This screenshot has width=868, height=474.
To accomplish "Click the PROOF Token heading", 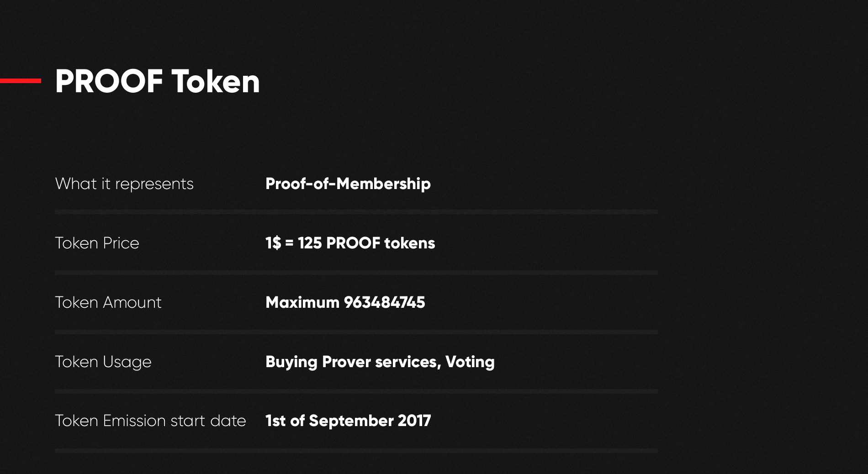I will click(x=157, y=81).
